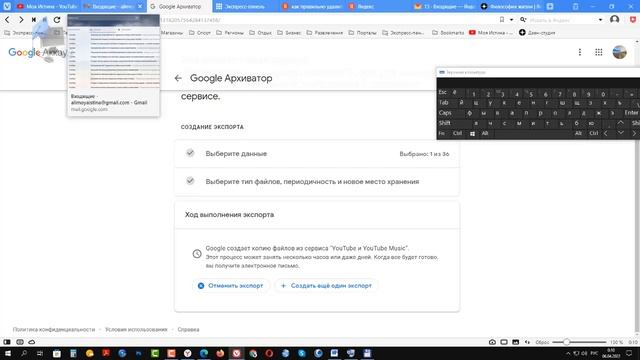The width and height of the screenshot is (640, 360).
Task: Open Firefox from the taskbar
Action: pos(220,353)
